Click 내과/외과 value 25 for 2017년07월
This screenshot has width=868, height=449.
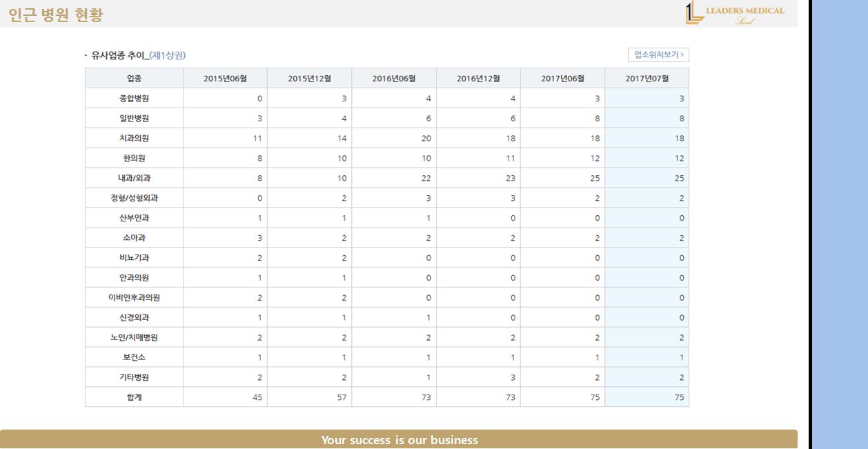click(x=680, y=178)
